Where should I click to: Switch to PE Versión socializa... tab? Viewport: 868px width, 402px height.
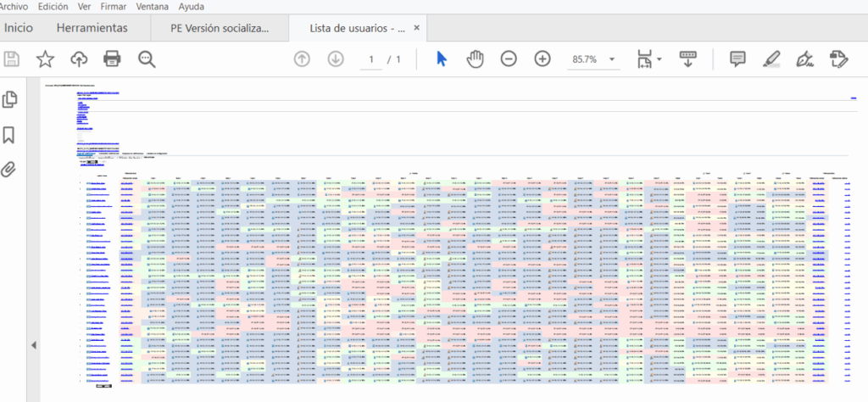click(219, 28)
